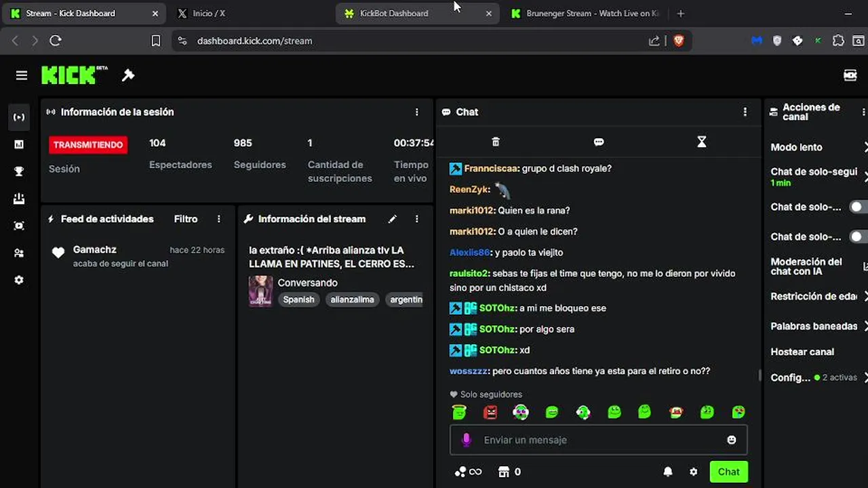Click the TRANSMITIENDO status badge
Image resolution: width=868 pixels, height=488 pixels.
pyautogui.click(x=88, y=144)
